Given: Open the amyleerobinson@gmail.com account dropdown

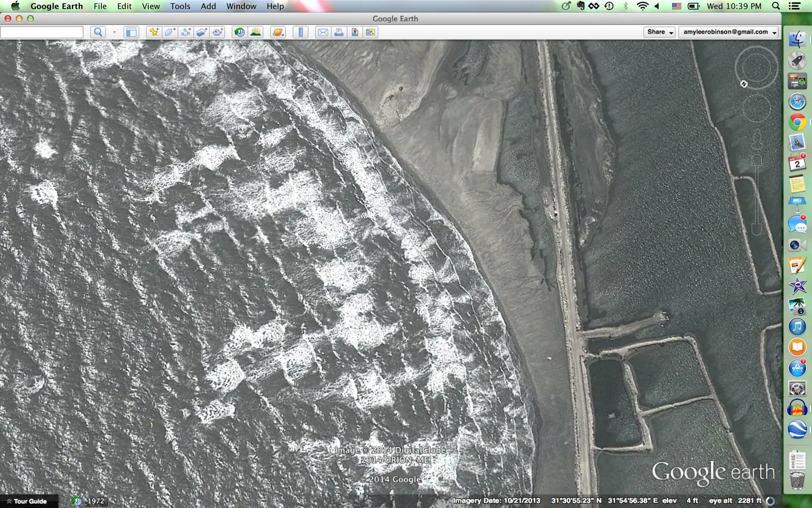Looking at the screenshot, I should pyautogui.click(x=729, y=32).
